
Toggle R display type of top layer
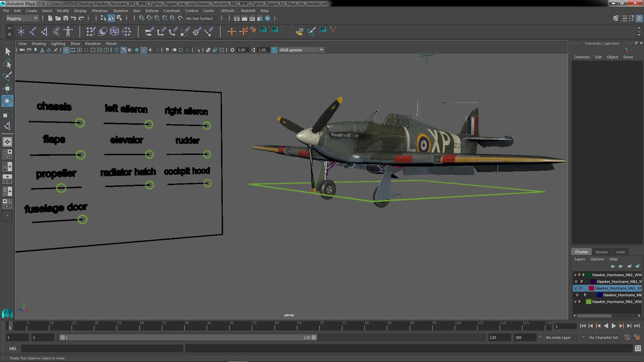(x=583, y=275)
